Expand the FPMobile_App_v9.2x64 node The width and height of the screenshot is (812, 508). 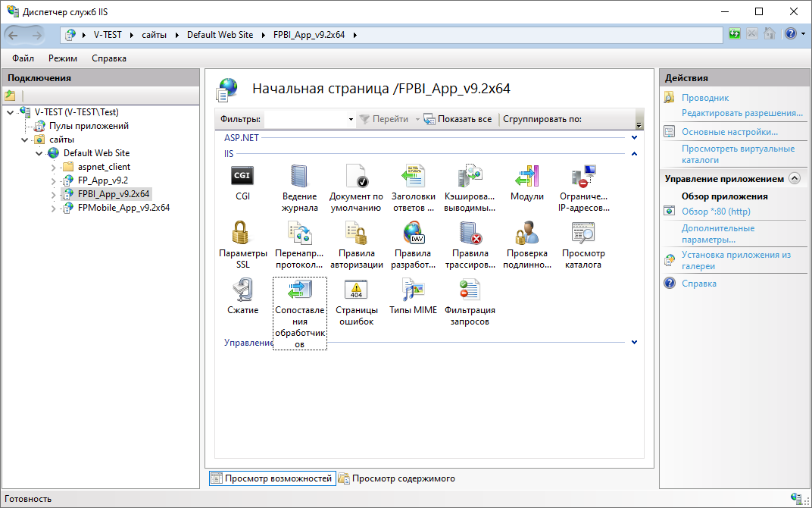tap(53, 209)
